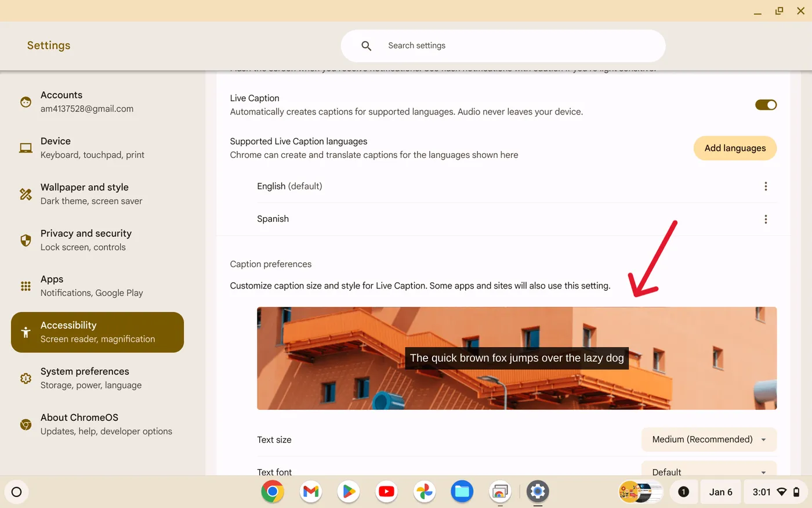Click the search magnifier icon
812x508 pixels.
(366, 46)
